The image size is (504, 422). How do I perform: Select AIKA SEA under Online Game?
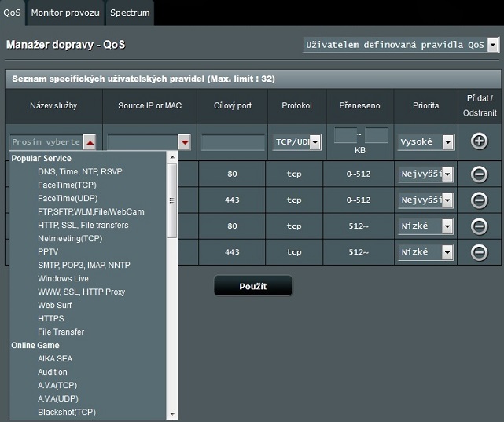57,358
